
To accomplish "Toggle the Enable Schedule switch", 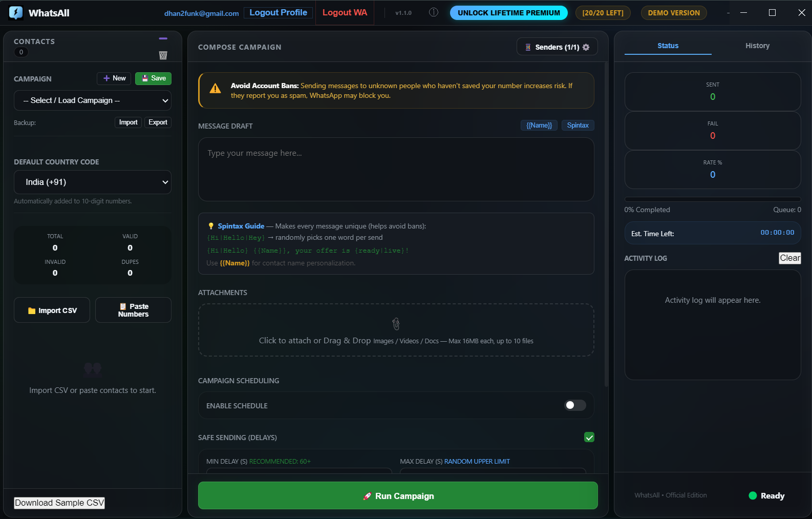I will (x=575, y=405).
